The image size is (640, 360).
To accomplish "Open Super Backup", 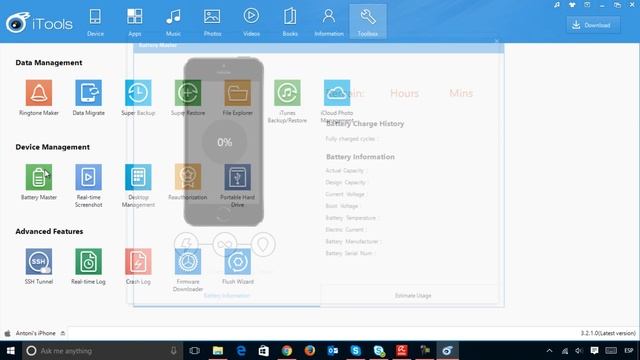I will (x=138, y=93).
